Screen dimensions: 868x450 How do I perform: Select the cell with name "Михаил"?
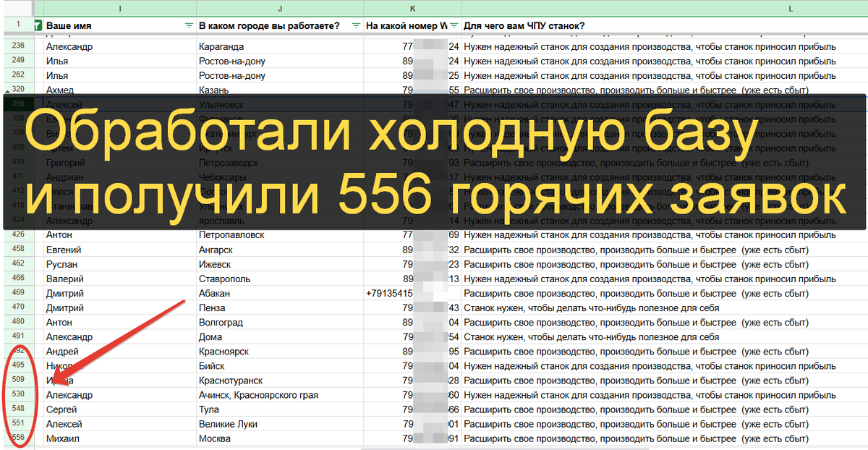point(119,438)
